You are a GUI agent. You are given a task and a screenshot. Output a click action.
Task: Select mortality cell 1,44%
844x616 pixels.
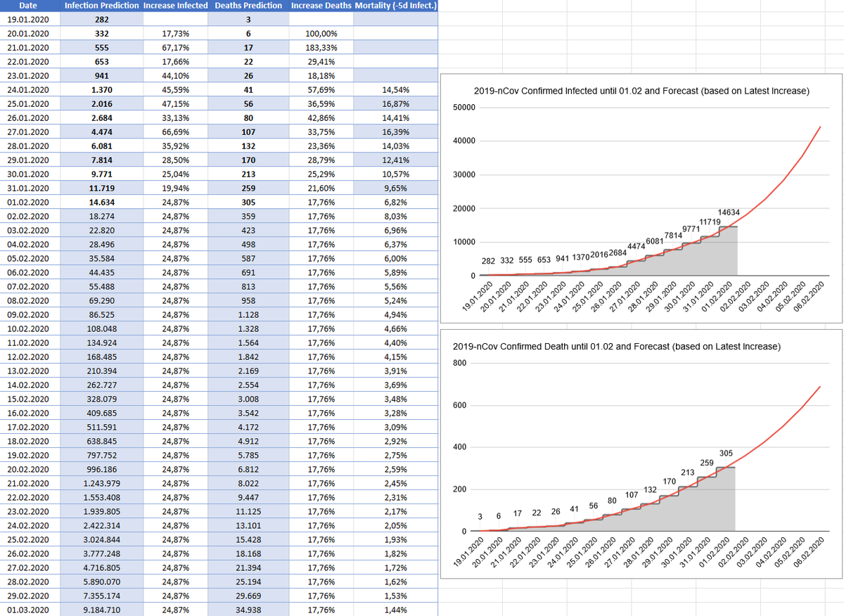396,610
